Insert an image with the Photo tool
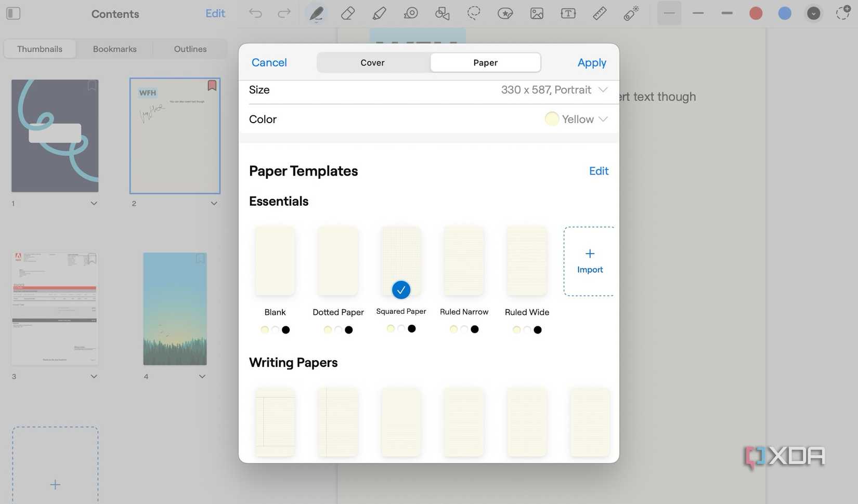The image size is (858, 504). tap(536, 13)
